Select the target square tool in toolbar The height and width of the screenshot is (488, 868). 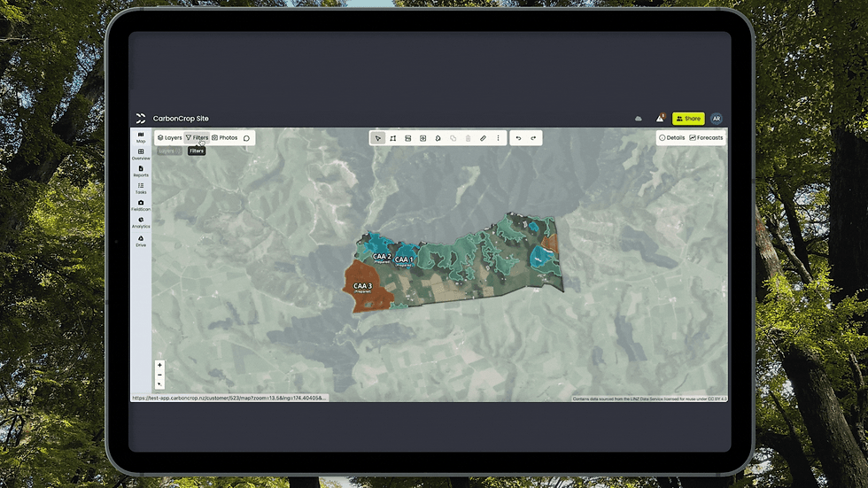tap(423, 138)
